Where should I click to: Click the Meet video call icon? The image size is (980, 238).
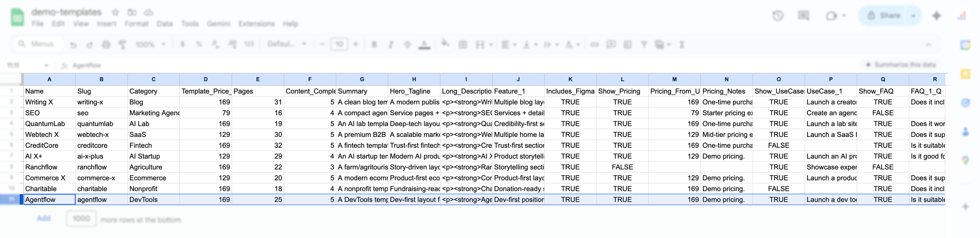click(x=832, y=16)
